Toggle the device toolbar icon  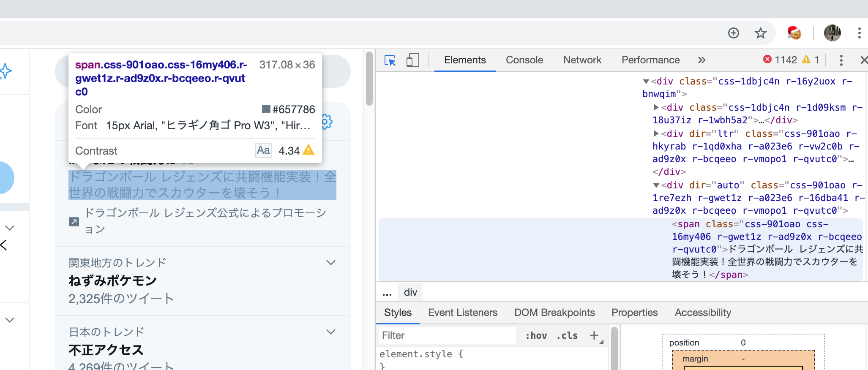tap(412, 60)
